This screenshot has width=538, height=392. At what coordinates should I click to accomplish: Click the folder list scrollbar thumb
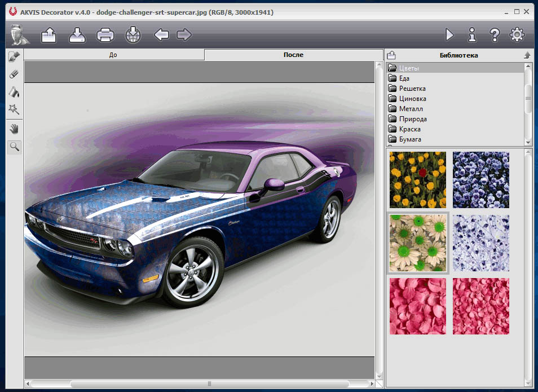tap(528, 99)
